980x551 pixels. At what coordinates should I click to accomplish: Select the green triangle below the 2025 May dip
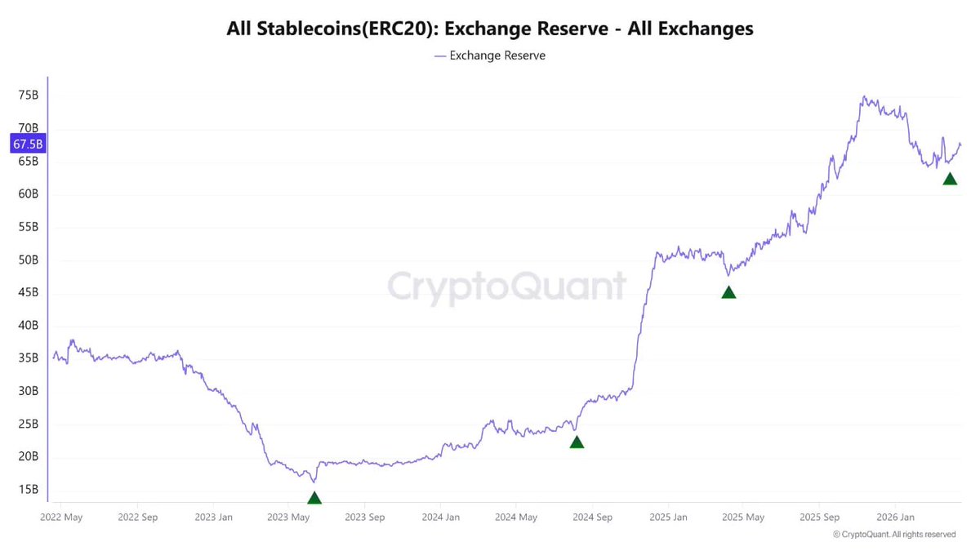click(x=728, y=292)
